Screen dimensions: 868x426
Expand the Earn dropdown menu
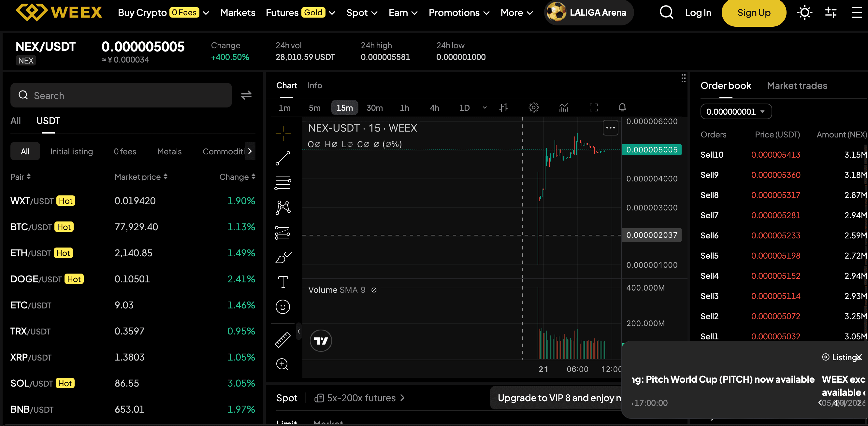click(x=403, y=13)
